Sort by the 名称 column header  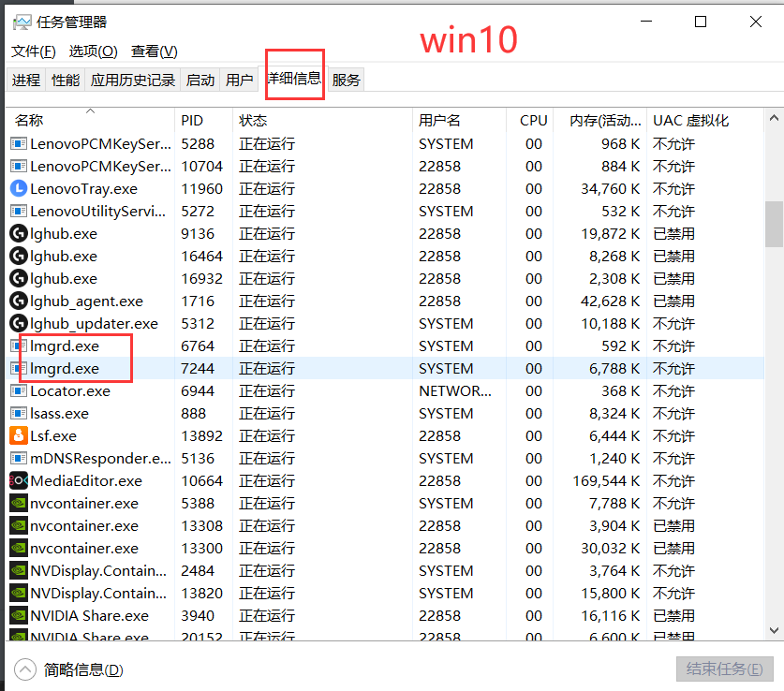90,120
